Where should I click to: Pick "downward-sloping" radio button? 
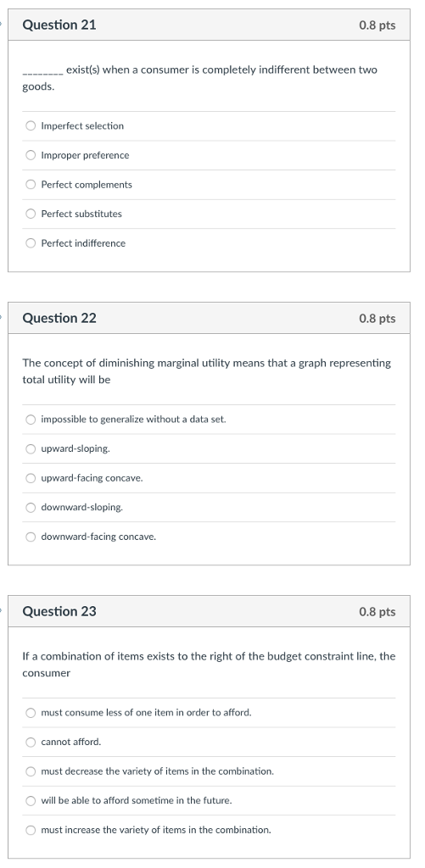point(31,507)
